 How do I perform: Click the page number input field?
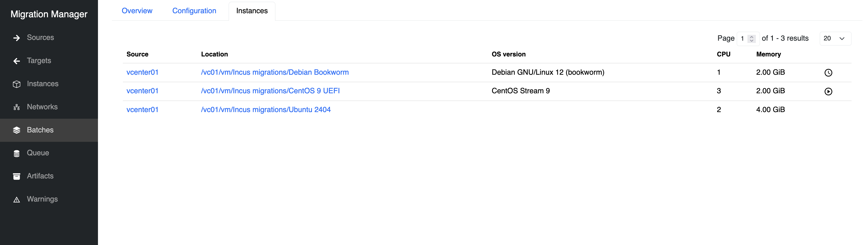743,38
